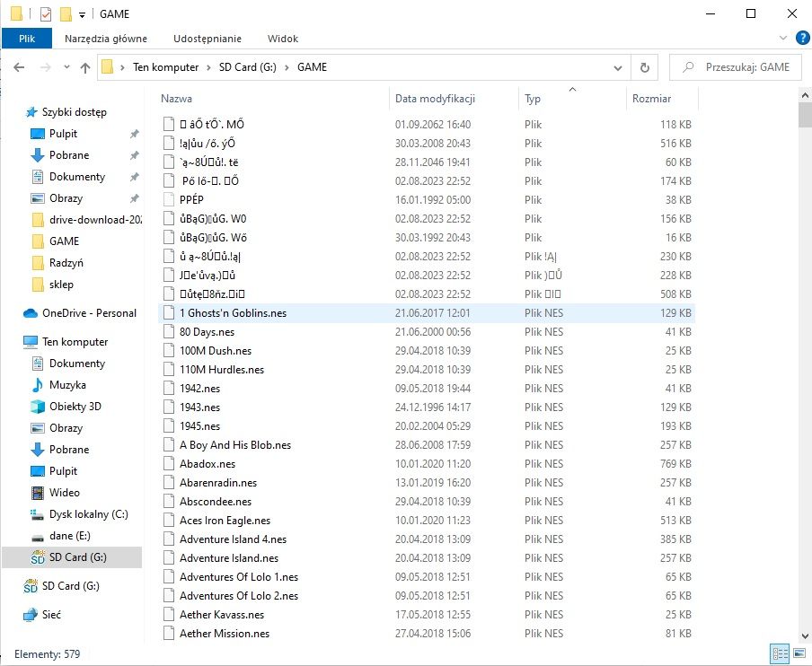The image size is (812, 666).
Task: Open Dokumenty under Szybki dostęp
Action: 77,177
